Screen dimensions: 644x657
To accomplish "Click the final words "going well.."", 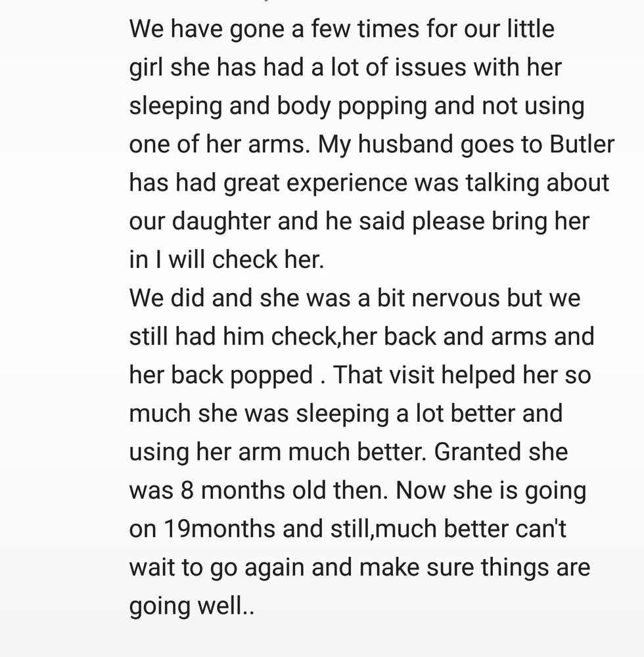I will pyautogui.click(x=191, y=606).
